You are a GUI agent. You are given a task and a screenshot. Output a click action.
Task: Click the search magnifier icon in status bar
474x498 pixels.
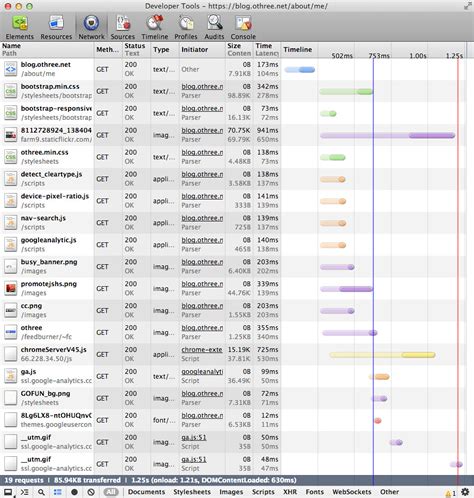coord(41,492)
